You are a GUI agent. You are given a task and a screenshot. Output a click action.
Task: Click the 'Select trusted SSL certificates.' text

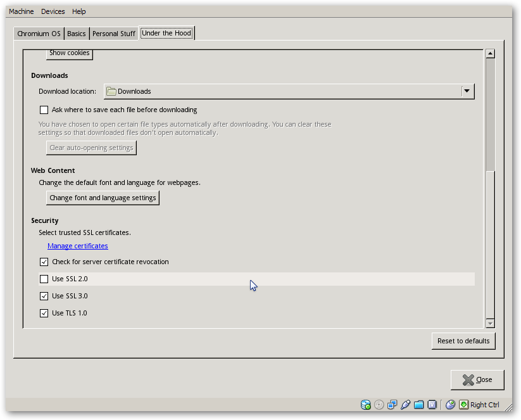pos(85,232)
